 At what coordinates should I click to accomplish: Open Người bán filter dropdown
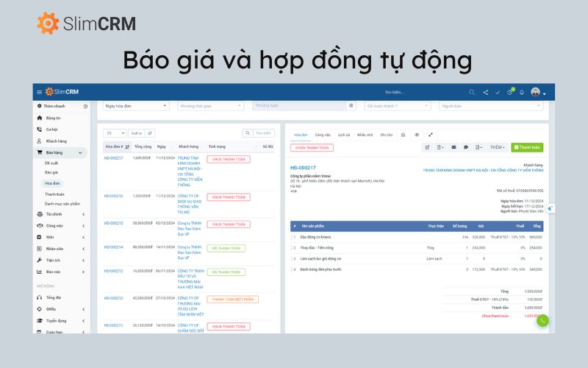(x=491, y=106)
